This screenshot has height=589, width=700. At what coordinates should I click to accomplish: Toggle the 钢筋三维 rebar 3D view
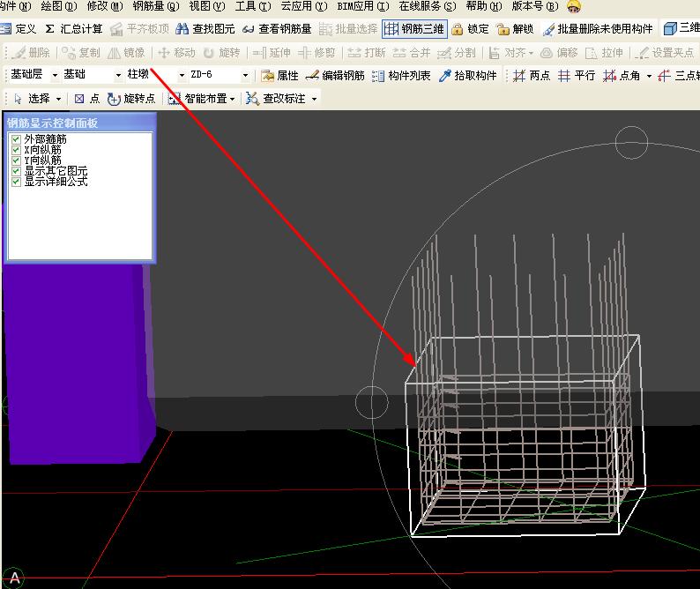[x=415, y=29]
